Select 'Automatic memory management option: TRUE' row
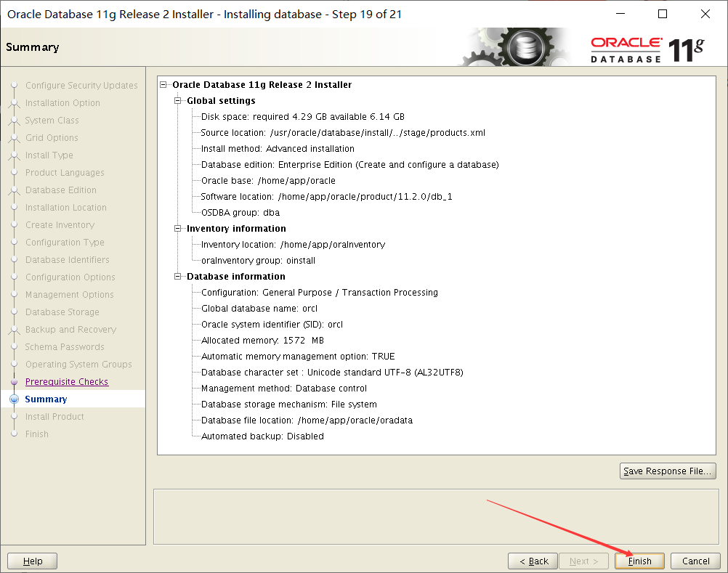 pyautogui.click(x=298, y=357)
